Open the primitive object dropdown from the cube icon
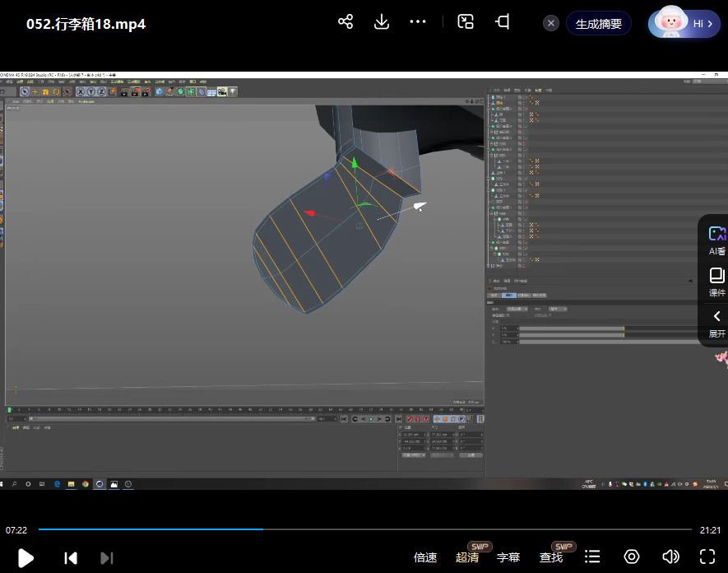 click(160, 93)
